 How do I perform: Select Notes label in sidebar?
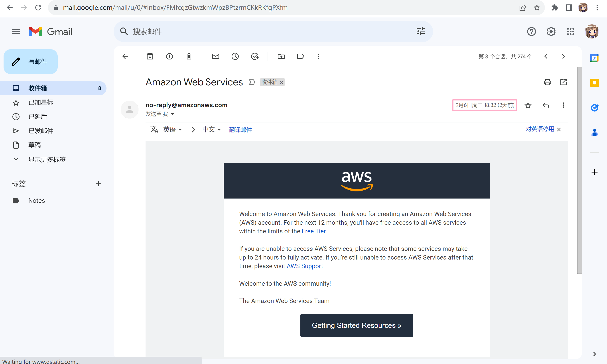click(37, 200)
